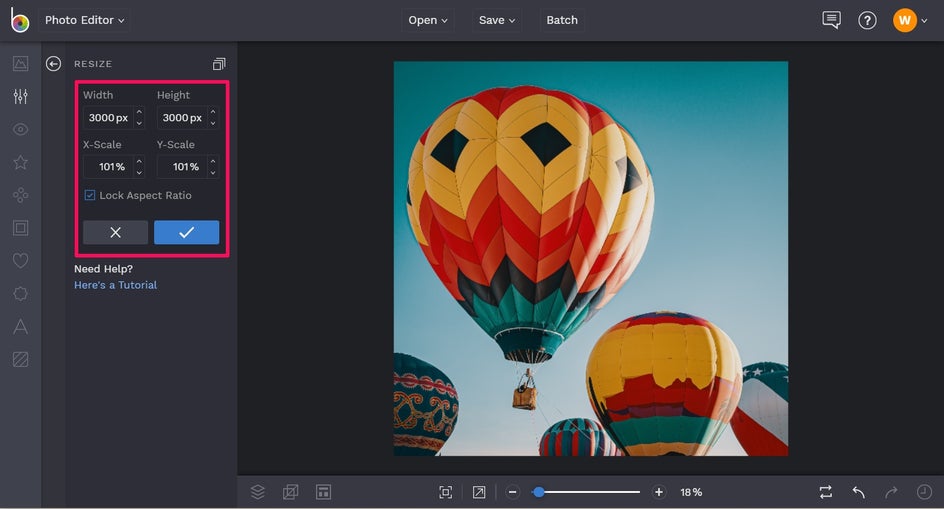Open the Touch Up eye icon
944x509 pixels.
[x=20, y=130]
